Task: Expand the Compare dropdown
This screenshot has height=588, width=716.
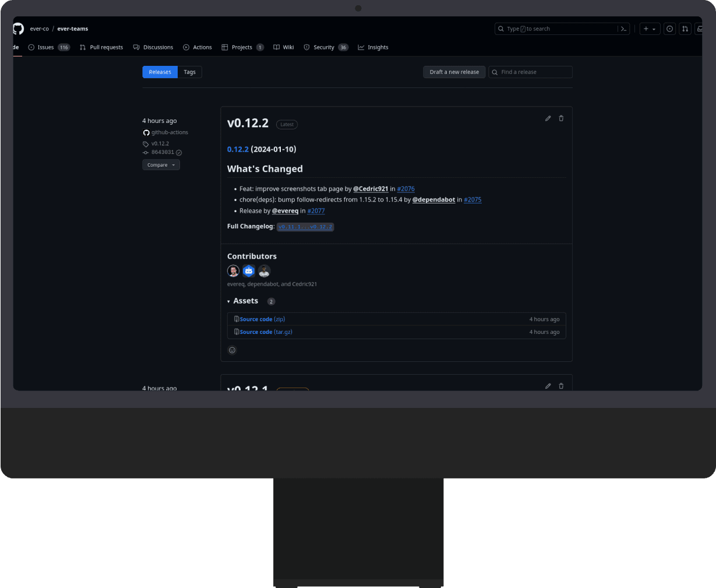Action: coord(161,165)
